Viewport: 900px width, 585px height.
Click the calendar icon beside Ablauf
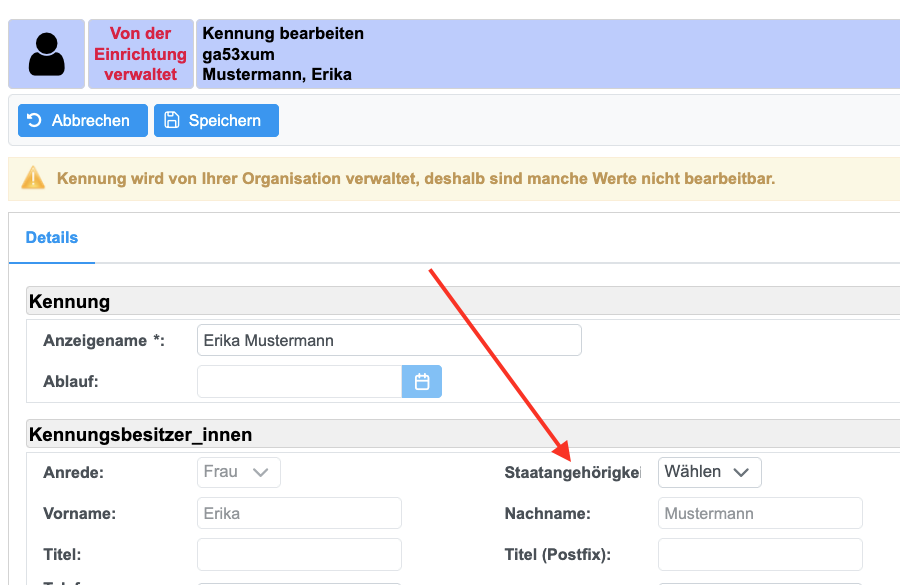(x=422, y=381)
